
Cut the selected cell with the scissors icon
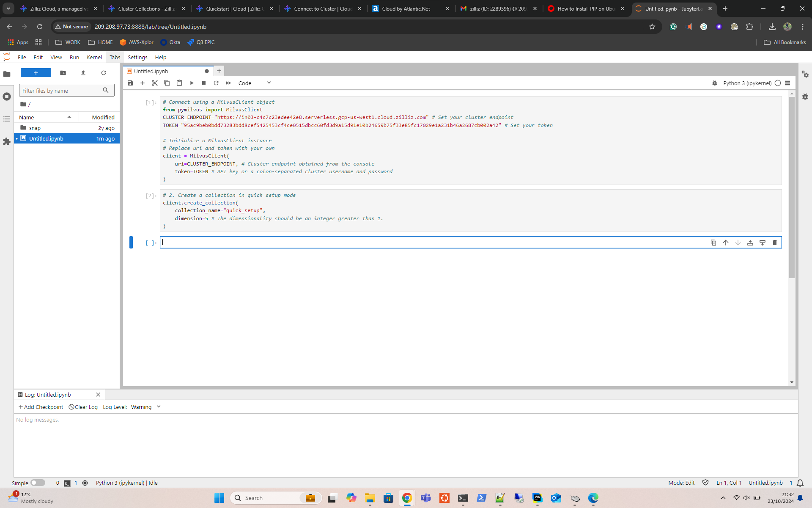point(155,83)
